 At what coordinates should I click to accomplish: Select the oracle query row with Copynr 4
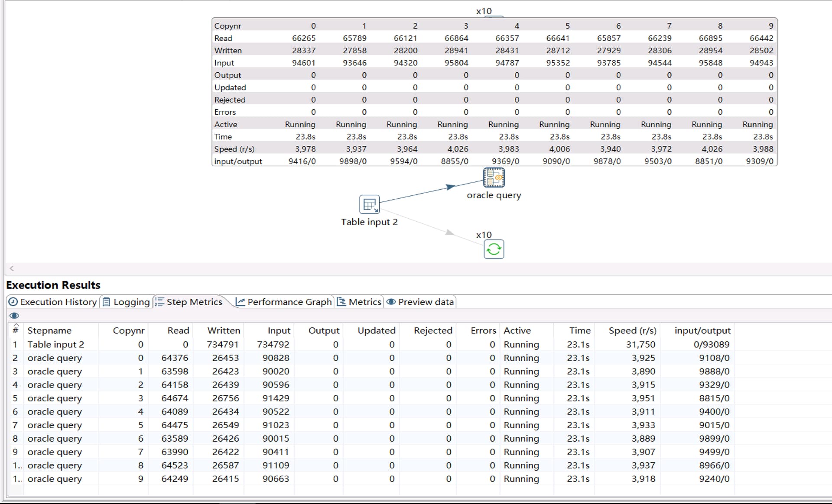point(55,412)
